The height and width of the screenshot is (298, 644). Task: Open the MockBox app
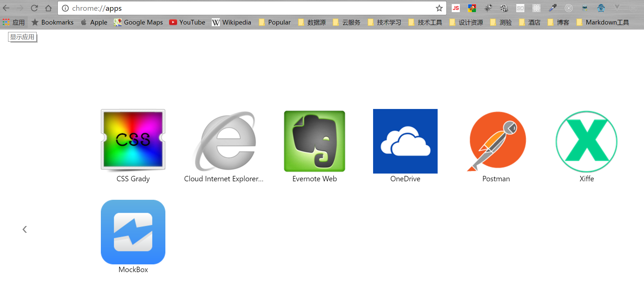click(x=133, y=232)
